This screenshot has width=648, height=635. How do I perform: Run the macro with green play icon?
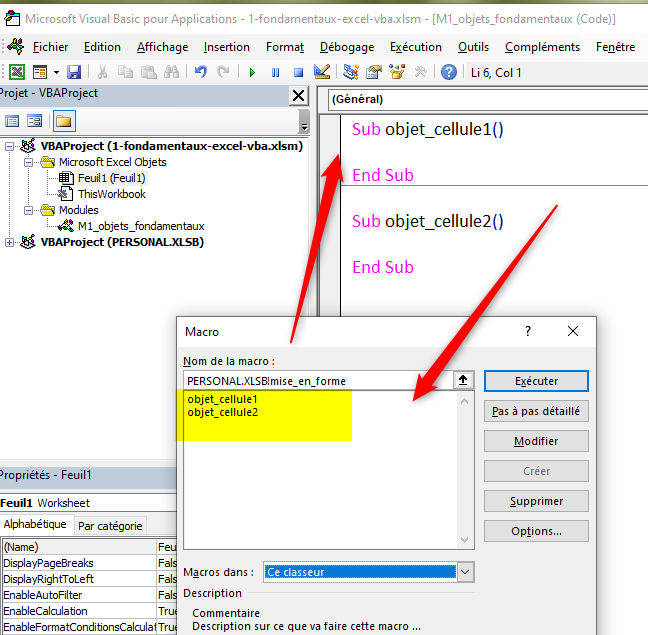252,73
